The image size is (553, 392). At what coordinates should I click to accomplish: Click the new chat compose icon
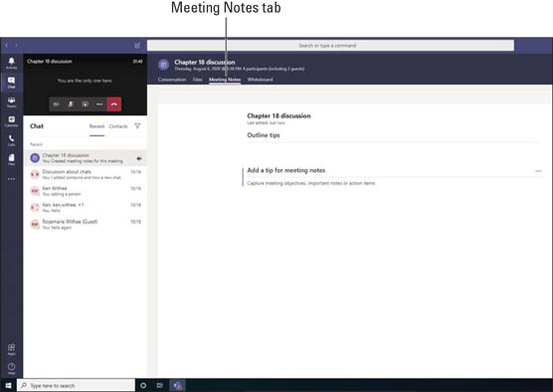tap(137, 46)
